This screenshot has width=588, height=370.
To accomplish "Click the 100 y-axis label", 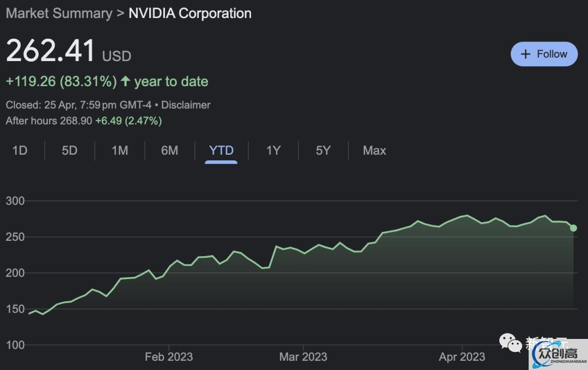I will [15, 345].
